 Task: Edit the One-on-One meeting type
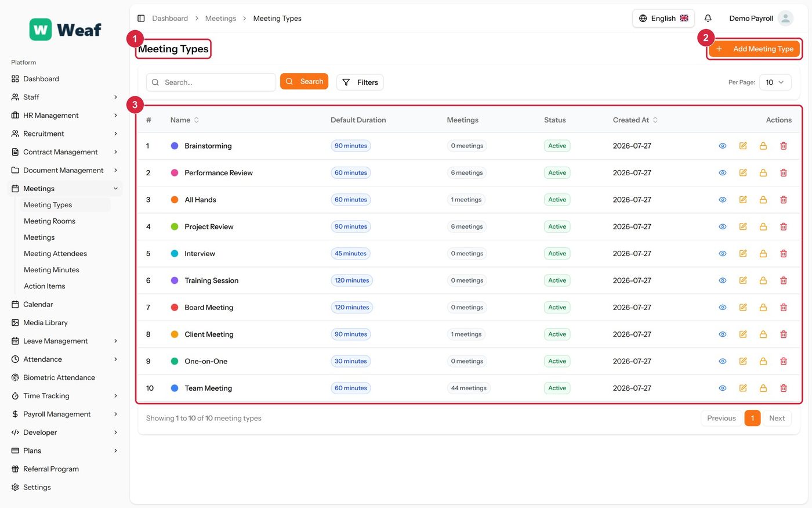(x=743, y=361)
